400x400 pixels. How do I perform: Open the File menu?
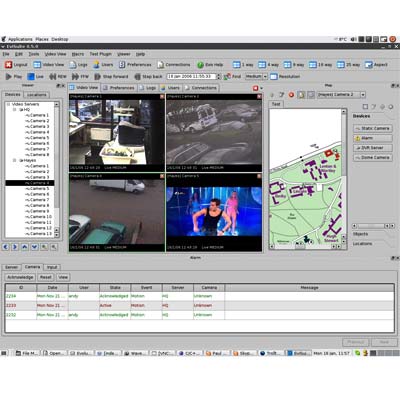pos(6,54)
